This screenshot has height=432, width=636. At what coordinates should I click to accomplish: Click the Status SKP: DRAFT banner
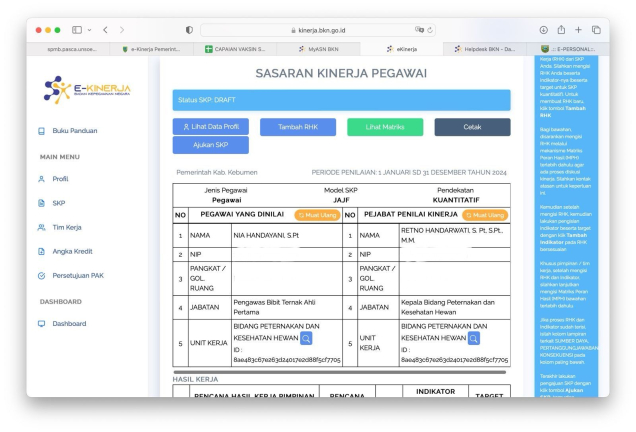pos(341,100)
